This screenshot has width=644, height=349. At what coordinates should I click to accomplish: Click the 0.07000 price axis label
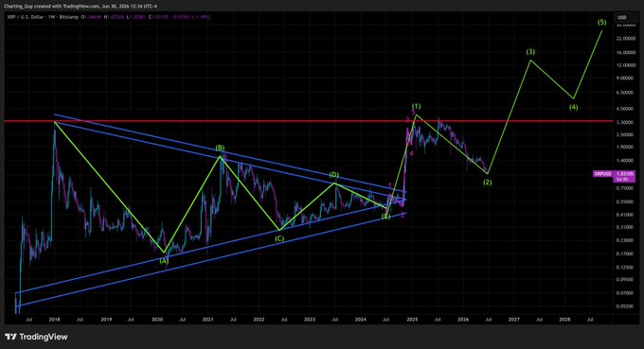[x=625, y=293]
